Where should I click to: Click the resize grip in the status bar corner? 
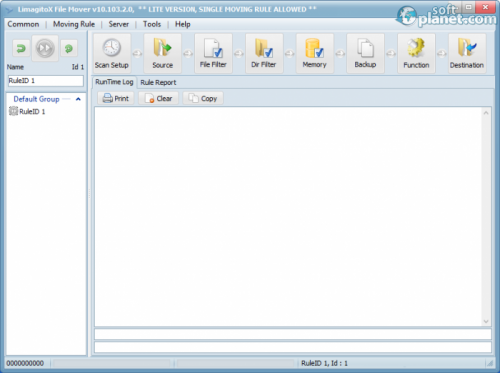pyautogui.click(x=490, y=363)
